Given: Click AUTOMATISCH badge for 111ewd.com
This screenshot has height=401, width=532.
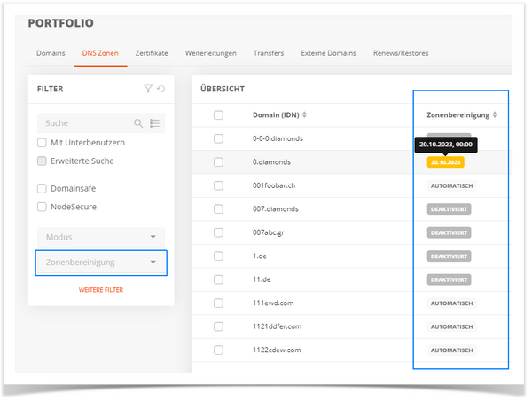Looking at the screenshot, I should [x=451, y=303].
